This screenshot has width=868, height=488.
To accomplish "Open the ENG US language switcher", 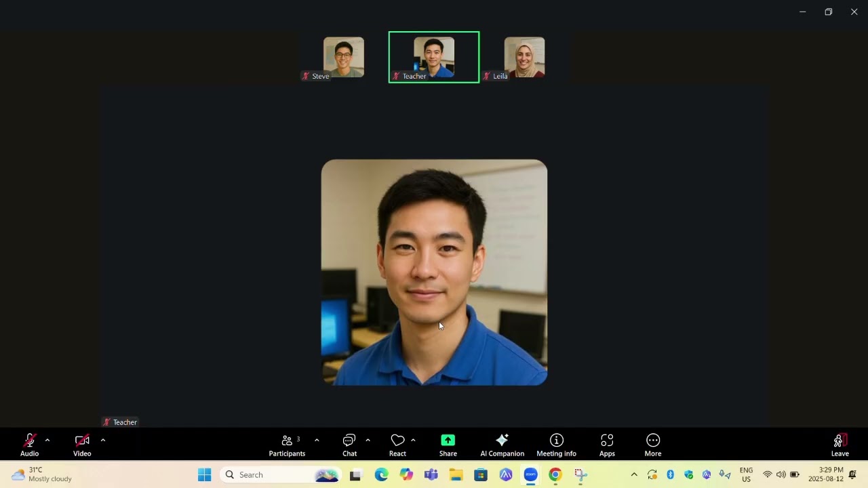I will coord(746,474).
